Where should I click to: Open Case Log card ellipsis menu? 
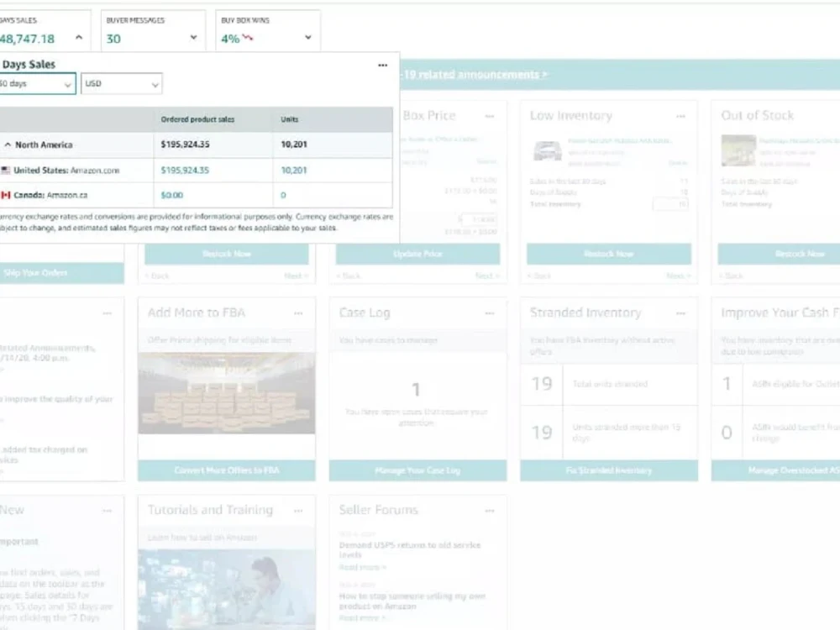[x=490, y=313]
